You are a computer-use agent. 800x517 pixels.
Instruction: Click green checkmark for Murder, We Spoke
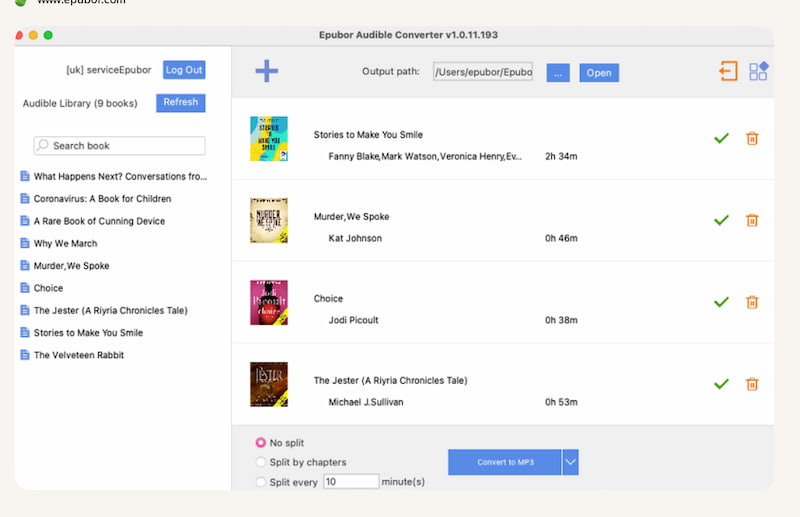click(721, 220)
